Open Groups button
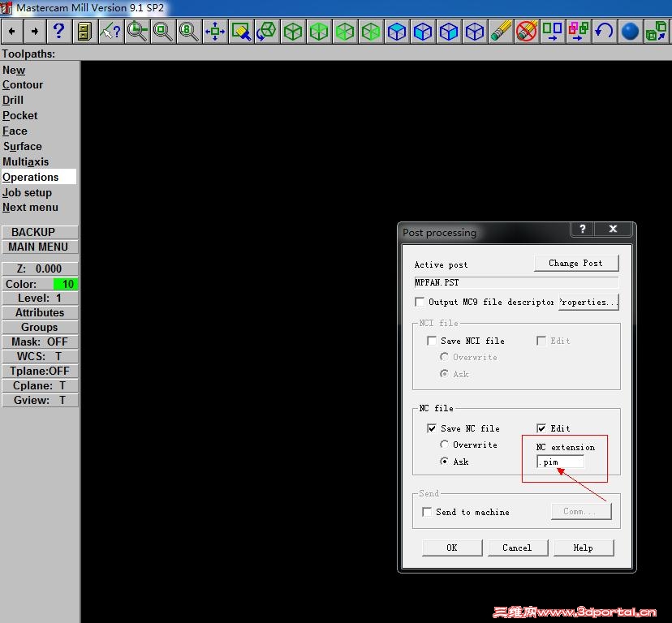 pyautogui.click(x=40, y=328)
